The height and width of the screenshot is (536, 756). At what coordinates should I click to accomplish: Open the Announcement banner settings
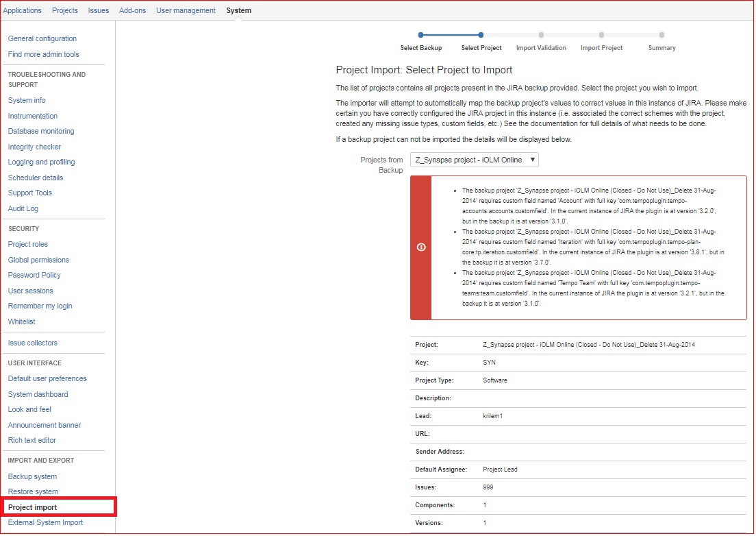(x=45, y=425)
